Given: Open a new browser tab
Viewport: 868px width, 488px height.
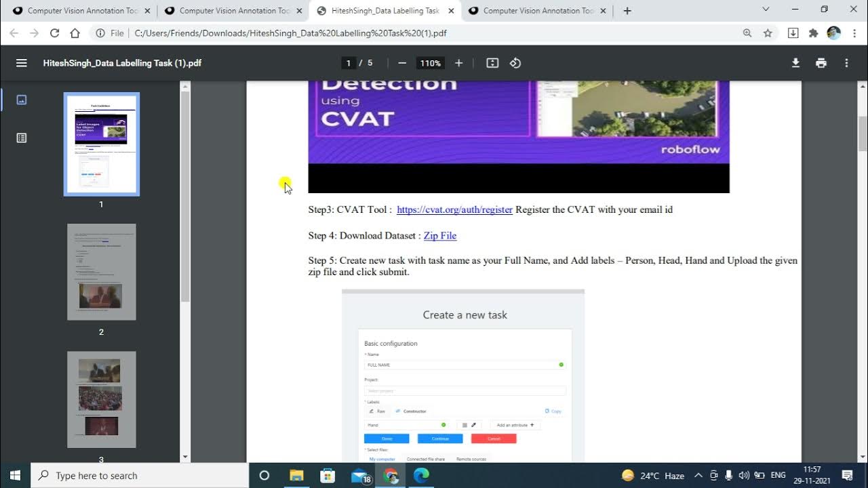Looking at the screenshot, I should [x=627, y=11].
